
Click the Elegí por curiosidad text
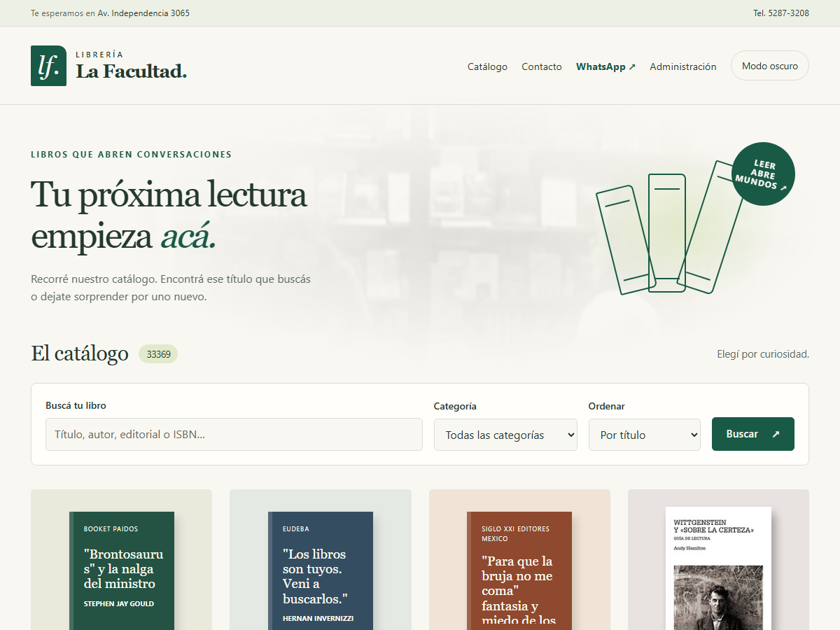(x=763, y=354)
